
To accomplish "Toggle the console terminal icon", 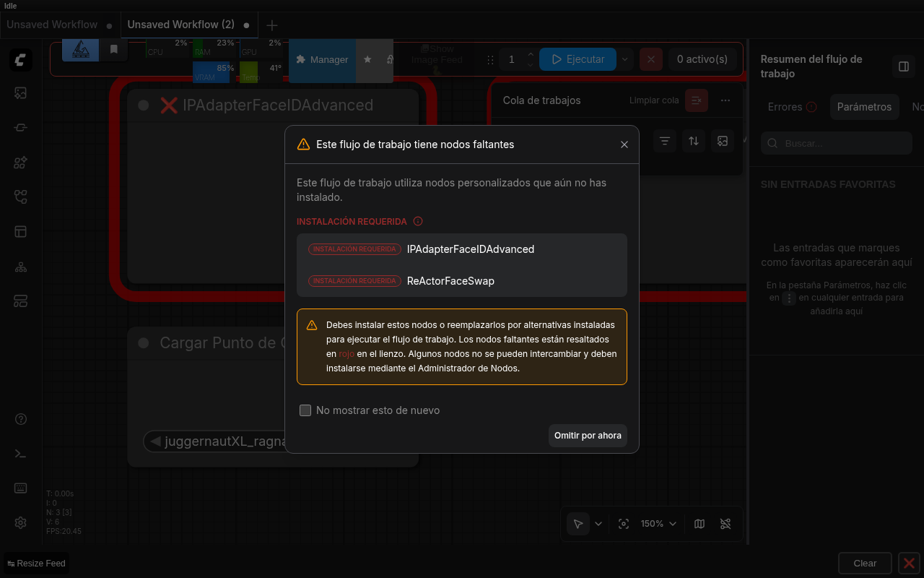I will click(x=20, y=454).
